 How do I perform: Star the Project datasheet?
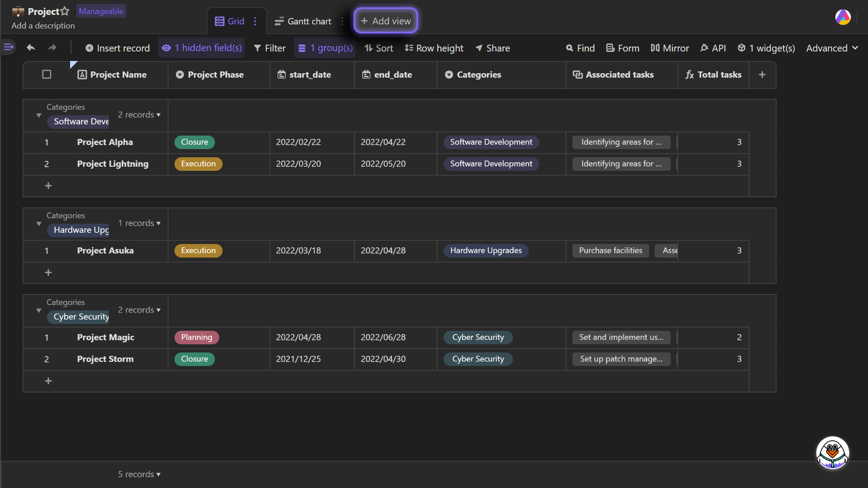[x=65, y=11]
